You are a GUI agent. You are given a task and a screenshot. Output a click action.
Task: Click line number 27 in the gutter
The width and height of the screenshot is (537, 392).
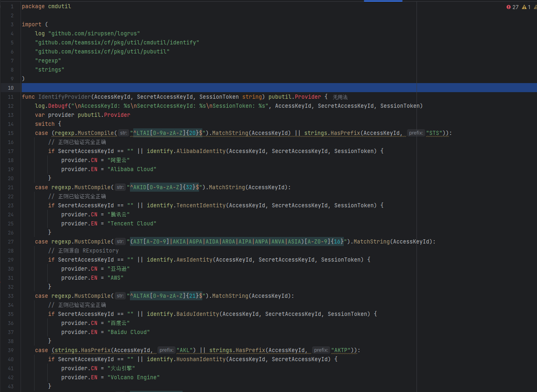[11, 241]
